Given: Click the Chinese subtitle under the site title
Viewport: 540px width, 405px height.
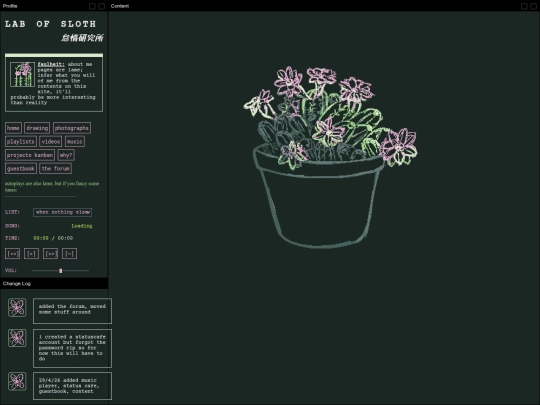Looking at the screenshot, I should (82, 38).
